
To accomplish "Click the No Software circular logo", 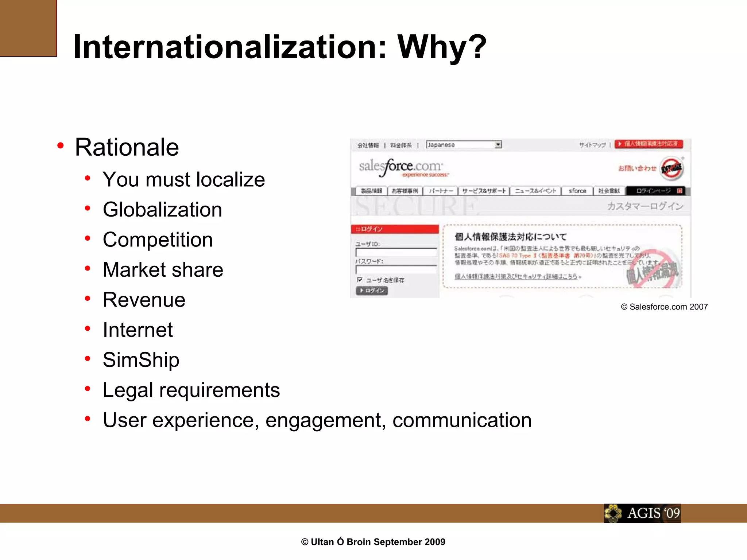I will (672, 168).
